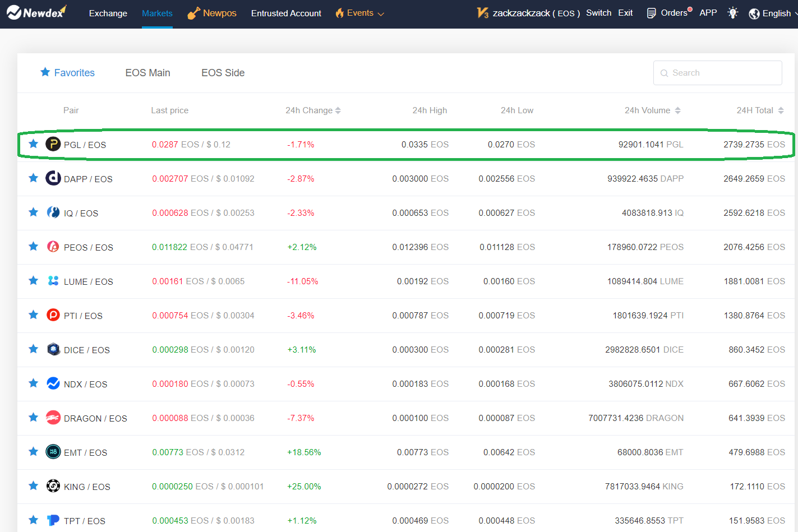This screenshot has width=798, height=532.
Task: Click the globe language icon
Action: (x=754, y=13)
